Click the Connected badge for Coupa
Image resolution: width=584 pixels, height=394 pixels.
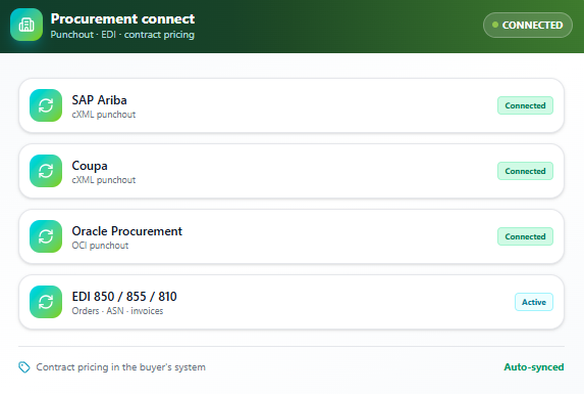click(525, 171)
